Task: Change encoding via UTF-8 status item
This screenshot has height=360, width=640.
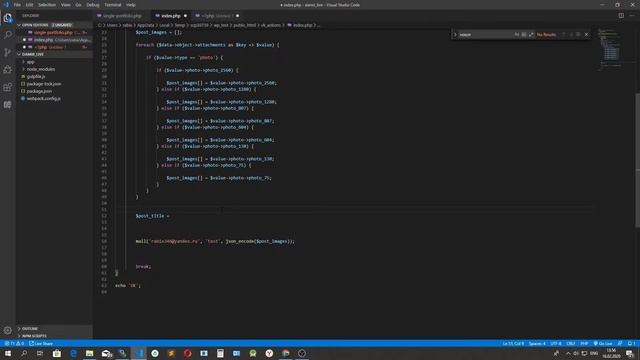Action: (556, 344)
